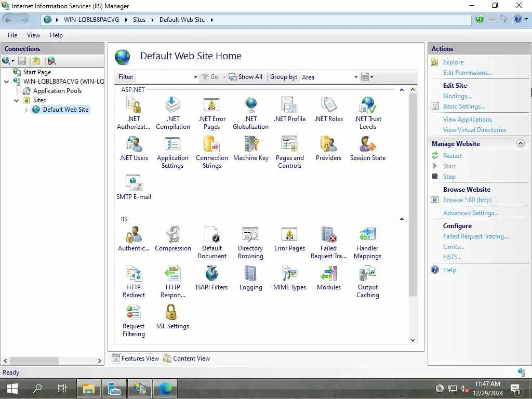
Task: Select the Request Filtering icon
Action: pos(134,321)
